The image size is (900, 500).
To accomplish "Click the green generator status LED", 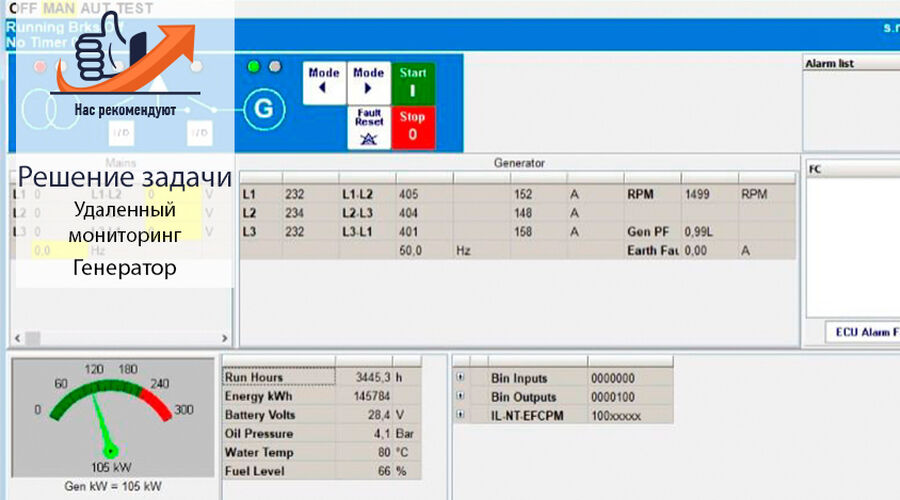I will [254, 67].
